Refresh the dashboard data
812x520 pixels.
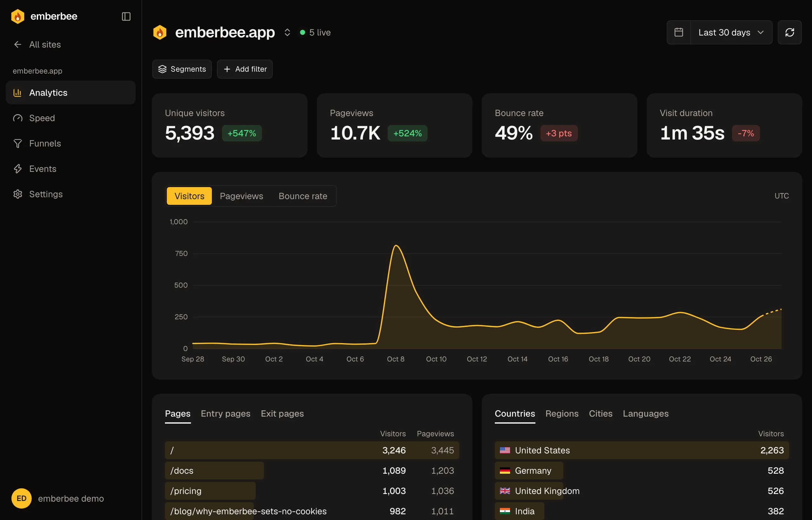pyautogui.click(x=789, y=32)
